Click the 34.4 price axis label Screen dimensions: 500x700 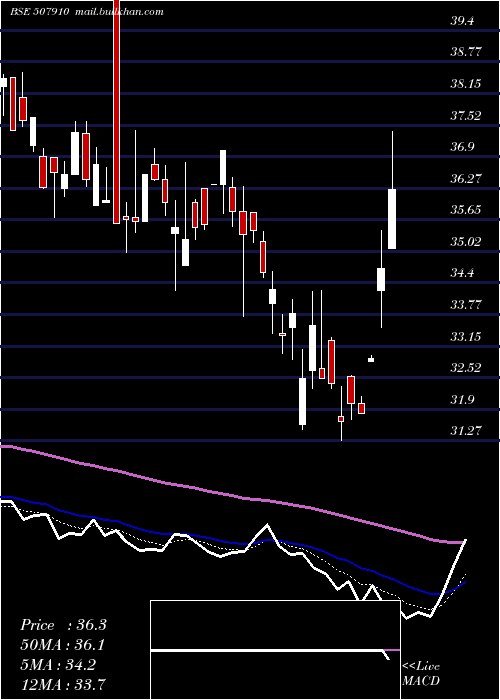[462, 273]
